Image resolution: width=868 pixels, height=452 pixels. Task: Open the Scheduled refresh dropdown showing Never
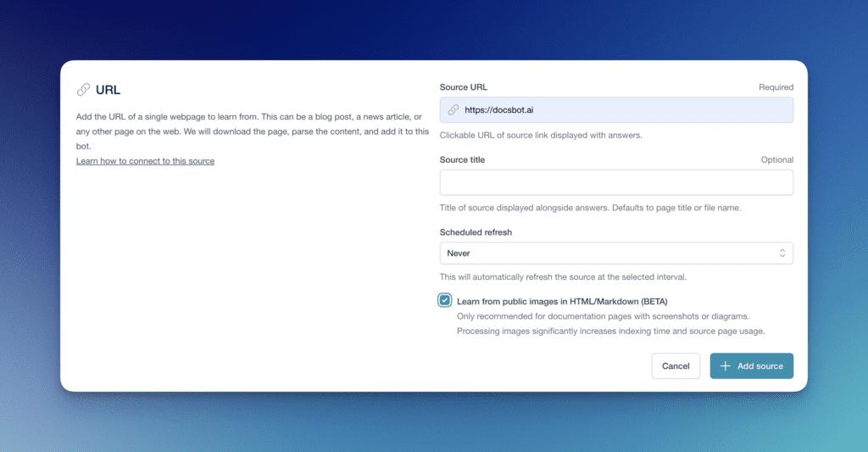tap(616, 254)
